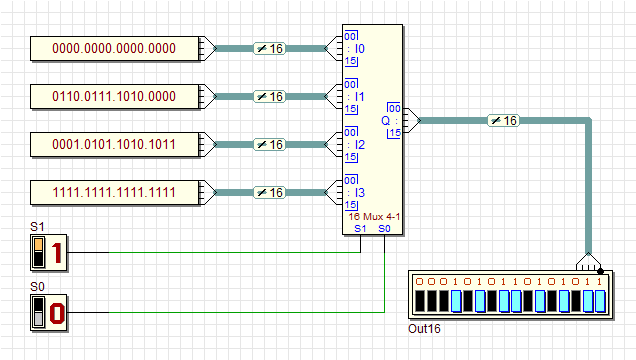Image resolution: width=636 pixels, height=360 pixels.
Task: Select the 0000.0000.0000.0000 constant box
Action: [114, 49]
